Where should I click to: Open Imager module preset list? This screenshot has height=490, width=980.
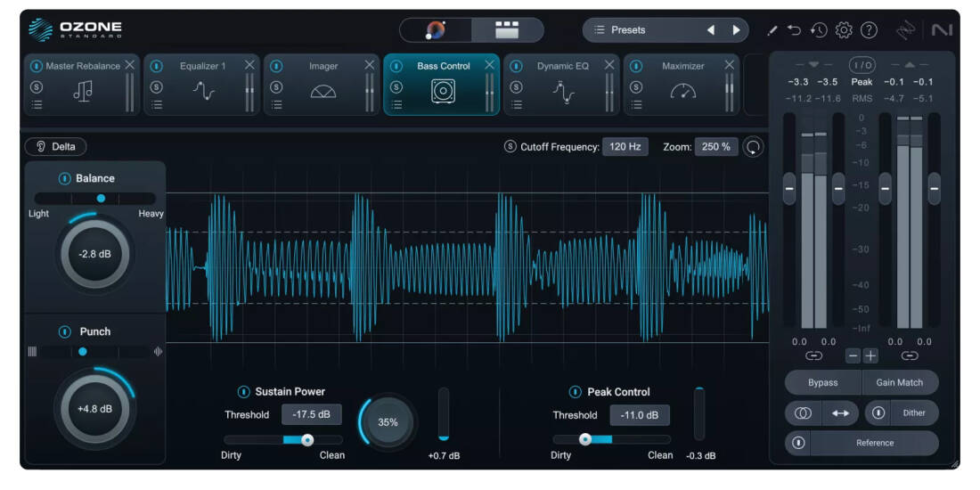click(x=276, y=105)
